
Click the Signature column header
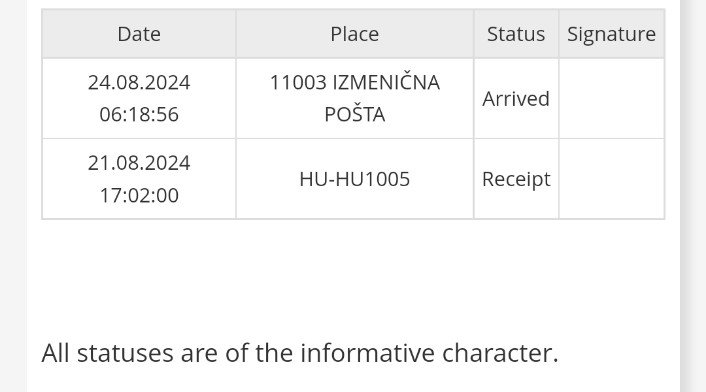pos(611,34)
